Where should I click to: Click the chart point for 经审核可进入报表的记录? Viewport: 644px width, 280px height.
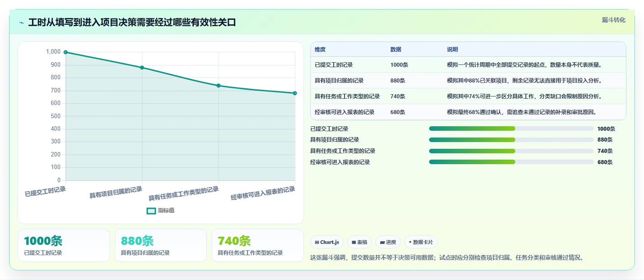tap(295, 93)
